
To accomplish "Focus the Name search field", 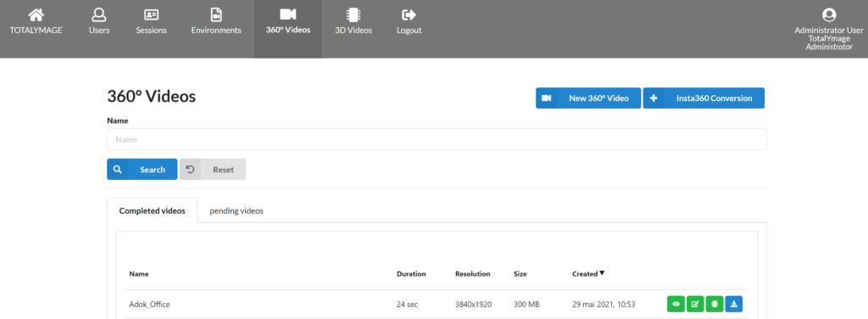I will [x=437, y=139].
